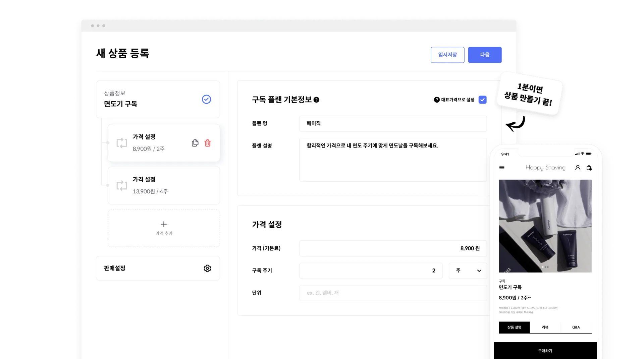This screenshot has width=644, height=359.
Task: Click help icon beside 대표가격으로 설정
Action: (437, 100)
